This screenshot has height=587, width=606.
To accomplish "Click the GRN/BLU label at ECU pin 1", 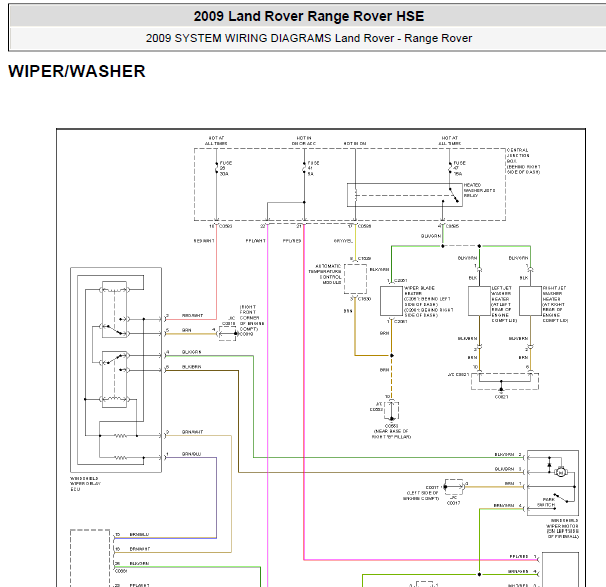I will pyautogui.click(x=192, y=454).
